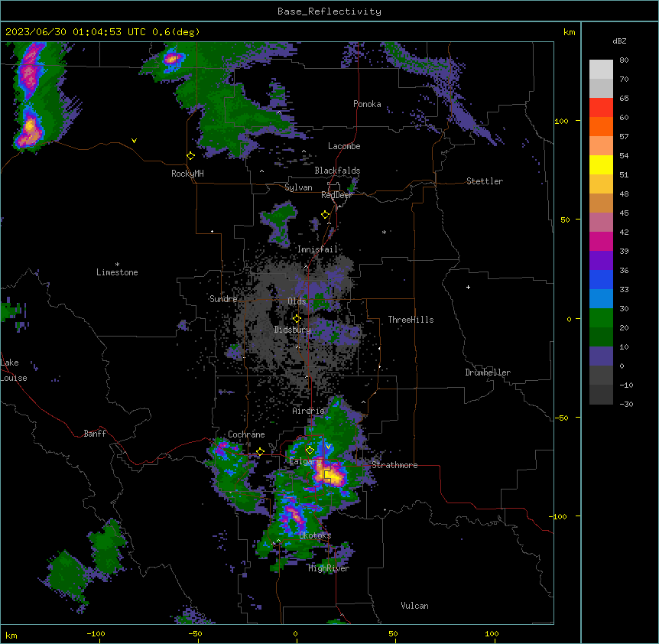Click the Olds label

coord(297,301)
